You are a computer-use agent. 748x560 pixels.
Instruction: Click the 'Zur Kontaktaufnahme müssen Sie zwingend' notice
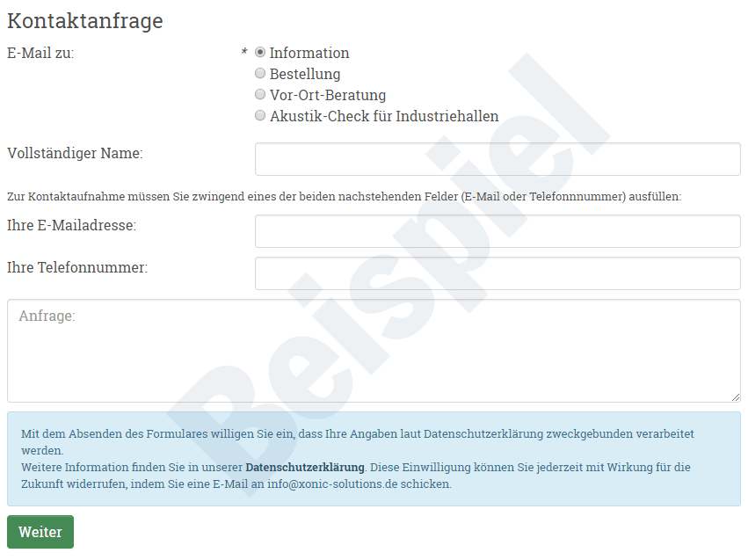point(344,197)
